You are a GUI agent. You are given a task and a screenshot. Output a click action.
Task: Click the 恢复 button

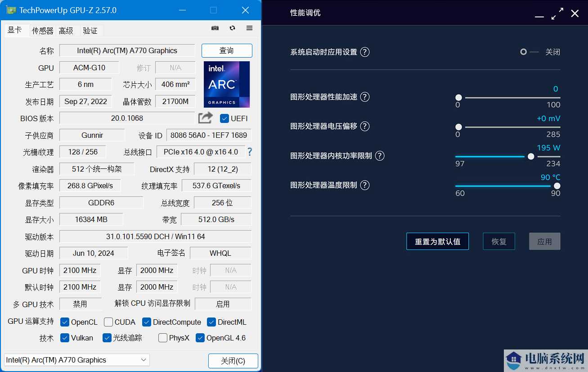pyautogui.click(x=499, y=241)
